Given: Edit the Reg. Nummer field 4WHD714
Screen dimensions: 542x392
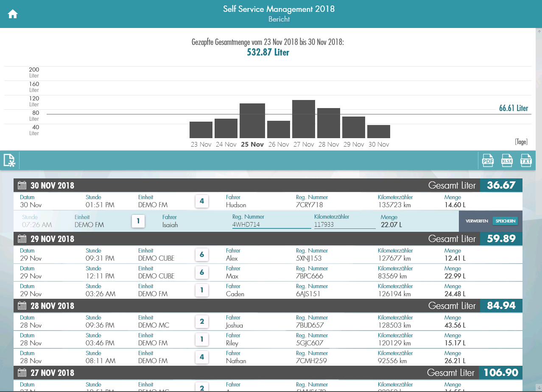Looking at the screenshot, I should pos(271,225).
